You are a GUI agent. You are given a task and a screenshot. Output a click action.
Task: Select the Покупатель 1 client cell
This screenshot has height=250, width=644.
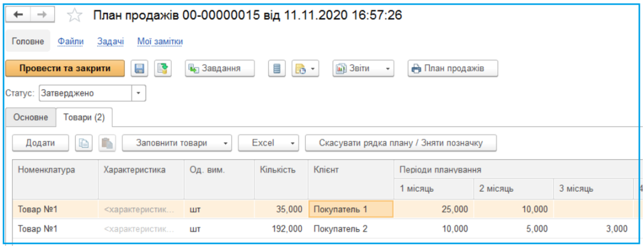350,209
